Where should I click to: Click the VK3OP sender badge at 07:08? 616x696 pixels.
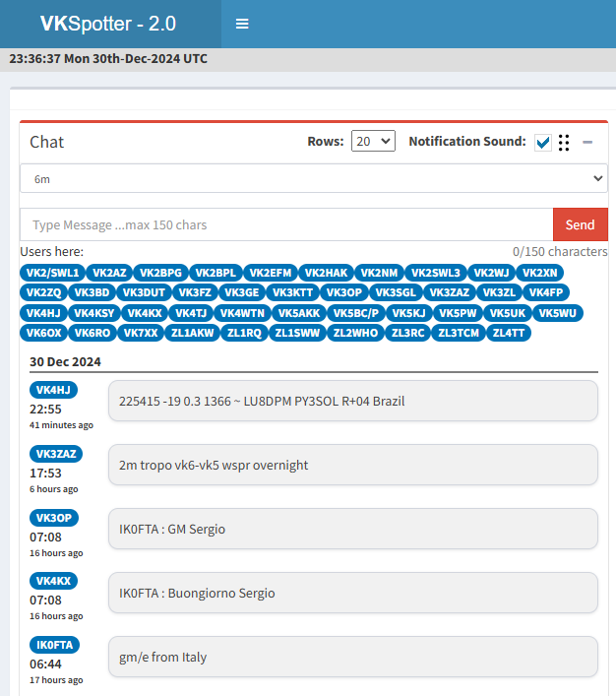pos(54,518)
